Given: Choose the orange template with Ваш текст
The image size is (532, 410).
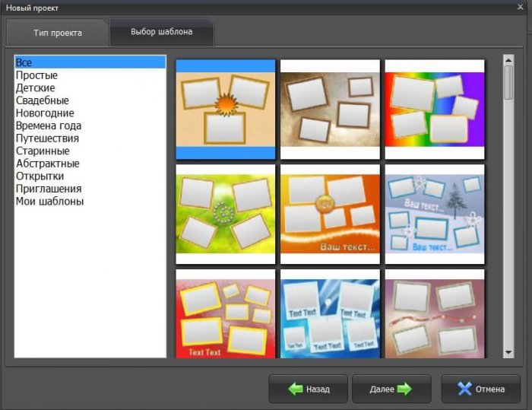Looking at the screenshot, I should (x=330, y=214).
